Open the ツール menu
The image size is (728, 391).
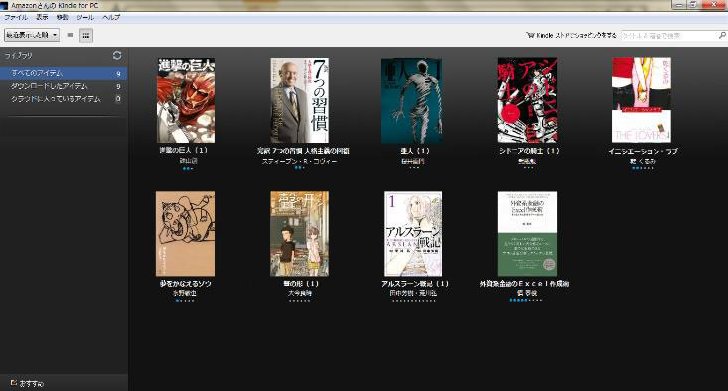pyautogui.click(x=85, y=17)
